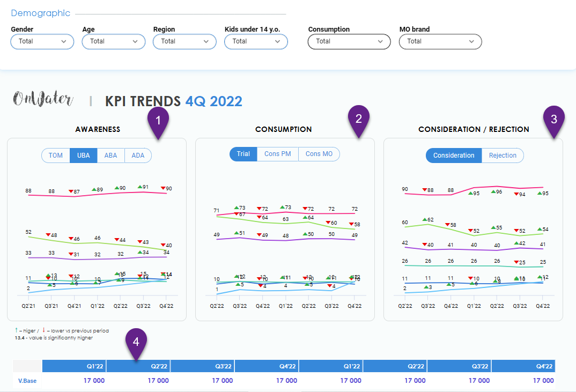Viewport: 576px width, 392px height.
Task: Select the UBA awareness tab
Action: click(84, 156)
